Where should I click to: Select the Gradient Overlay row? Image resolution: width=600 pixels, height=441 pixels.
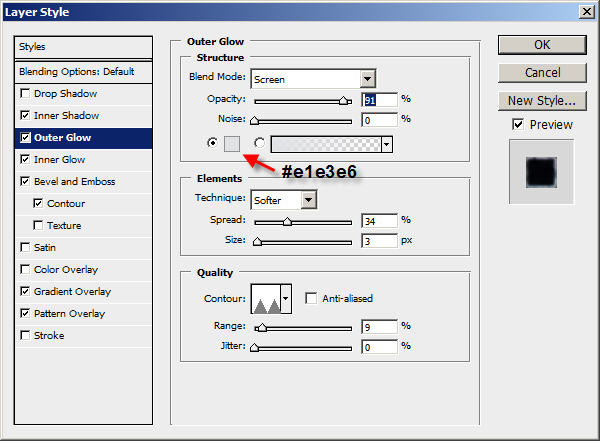[x=83, y=292]
